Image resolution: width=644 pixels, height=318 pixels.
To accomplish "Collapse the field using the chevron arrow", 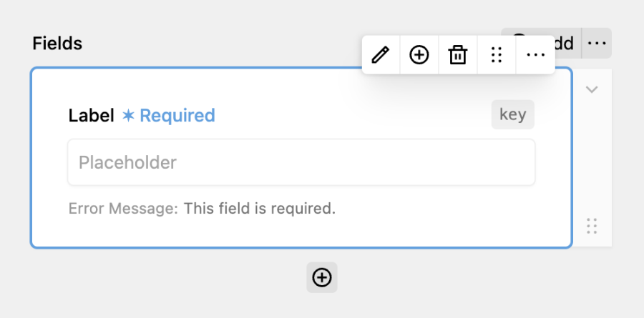I will coord(592,89).
